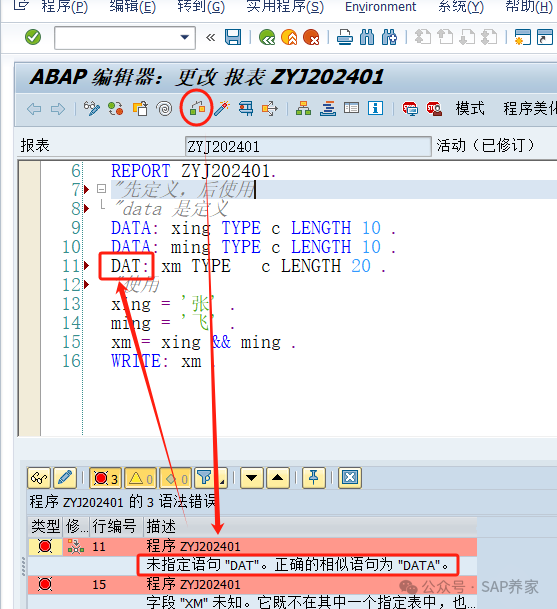Open 编辑(E) menu
This screenshot has height=609, width=557.
pos(132,7)
